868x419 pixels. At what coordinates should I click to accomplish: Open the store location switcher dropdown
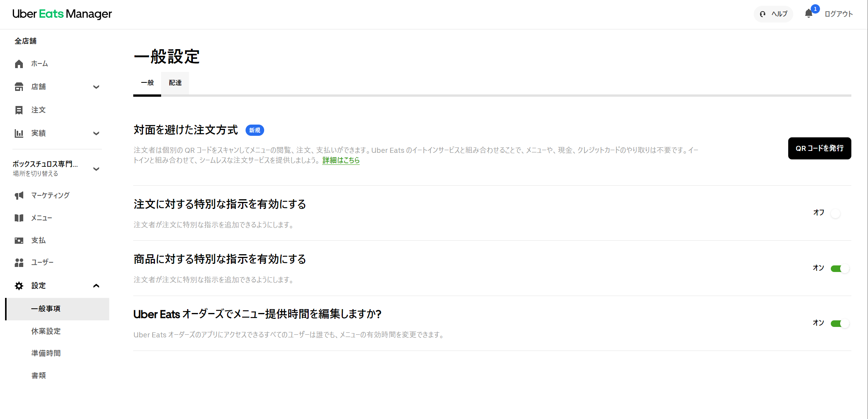point(96,169)
